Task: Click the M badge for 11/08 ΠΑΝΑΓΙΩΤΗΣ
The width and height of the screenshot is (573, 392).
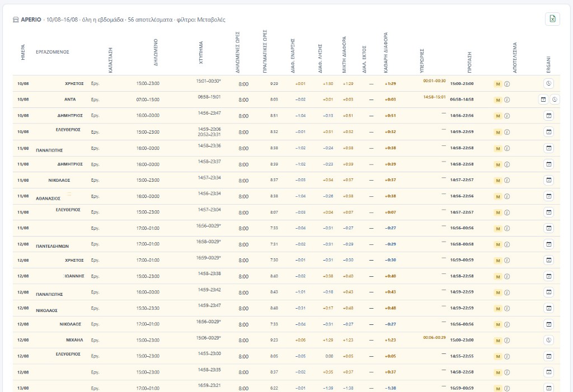Action: (x=497, y=148)
